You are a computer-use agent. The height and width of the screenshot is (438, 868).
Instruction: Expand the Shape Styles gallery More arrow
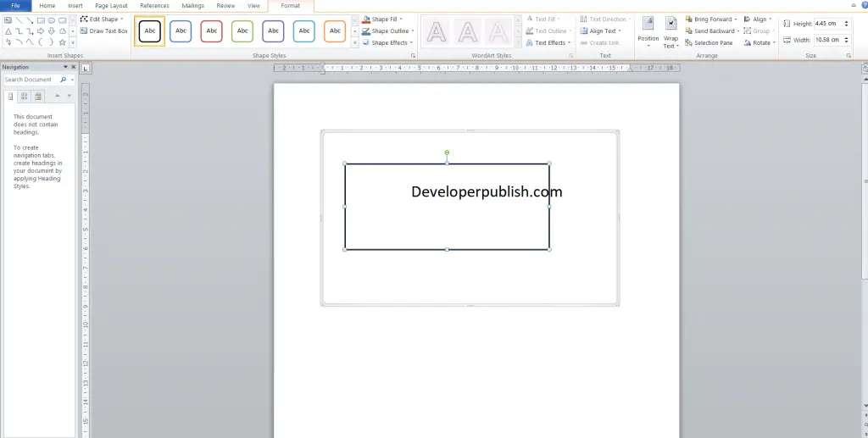point(354,42)
